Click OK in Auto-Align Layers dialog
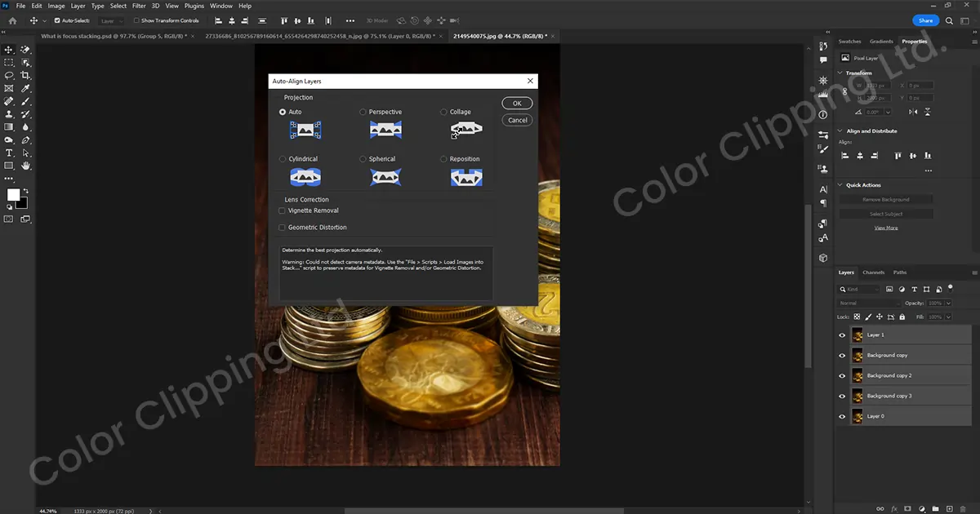This screenshot has width=980, height=514. click(x=517, y=104)
